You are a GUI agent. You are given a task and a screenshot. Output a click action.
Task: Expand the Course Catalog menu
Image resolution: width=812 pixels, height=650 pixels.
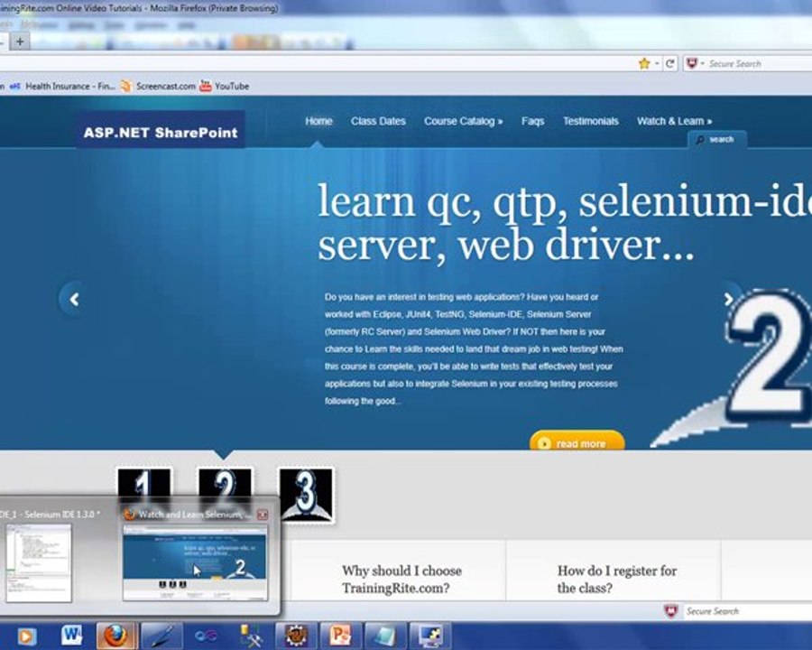click(463, 121)
